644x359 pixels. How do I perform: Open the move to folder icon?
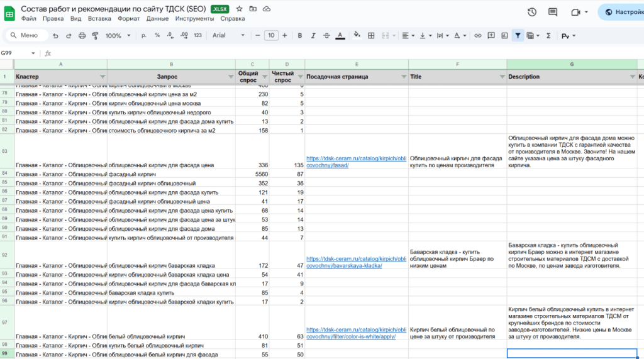253,9
